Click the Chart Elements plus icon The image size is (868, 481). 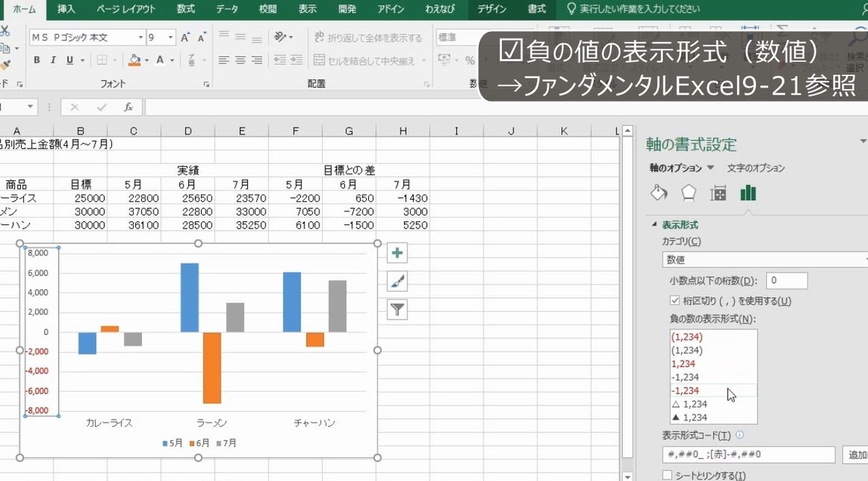[396, 252]
